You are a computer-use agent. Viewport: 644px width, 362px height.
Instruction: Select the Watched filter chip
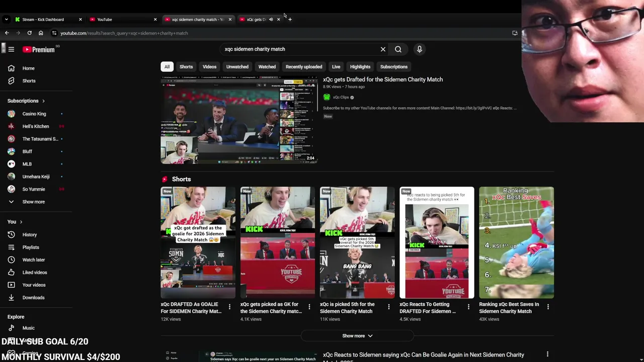click(x=267, y=67)
